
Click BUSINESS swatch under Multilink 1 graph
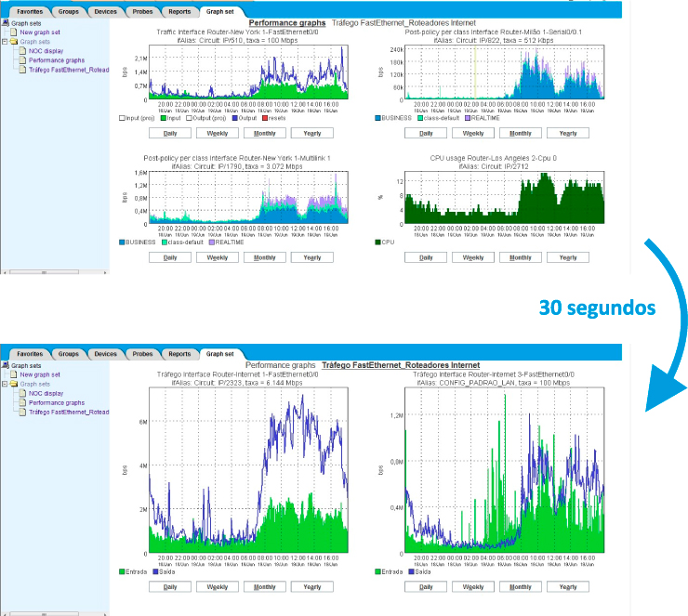(122, 242)
